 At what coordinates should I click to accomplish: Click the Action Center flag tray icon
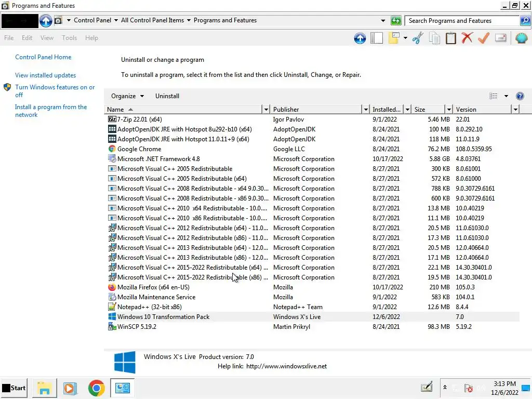pos(469,388)
